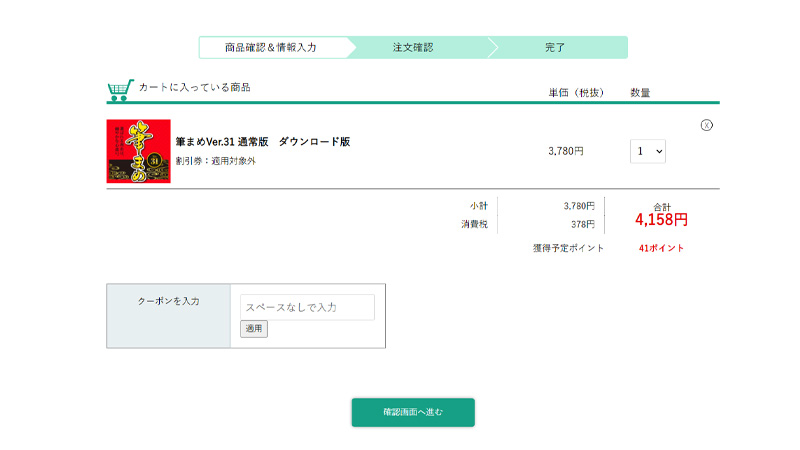
Task: Proceed with the 確認画面へ進む button
Action: click(x=413, y=412)
